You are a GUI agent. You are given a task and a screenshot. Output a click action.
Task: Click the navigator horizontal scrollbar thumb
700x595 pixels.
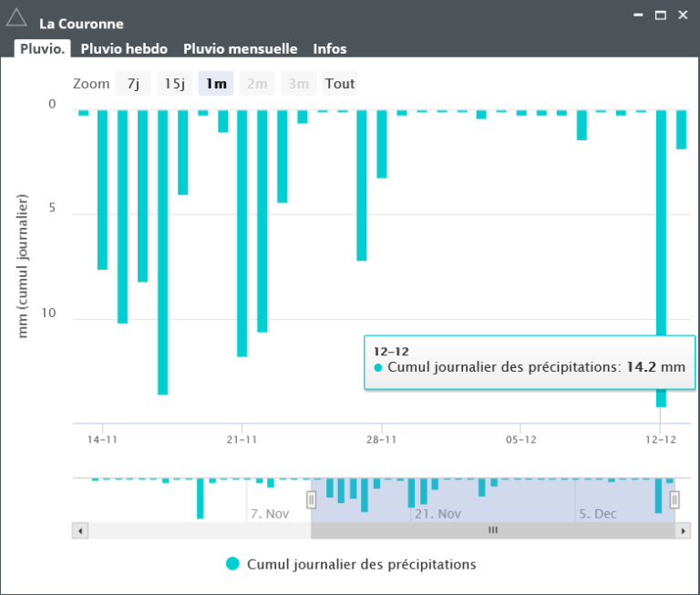492,530
